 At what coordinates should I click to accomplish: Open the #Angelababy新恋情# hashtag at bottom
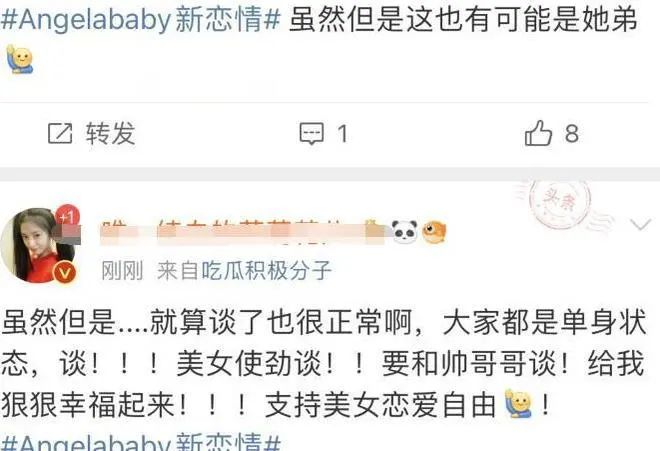(x=141, y=442)
